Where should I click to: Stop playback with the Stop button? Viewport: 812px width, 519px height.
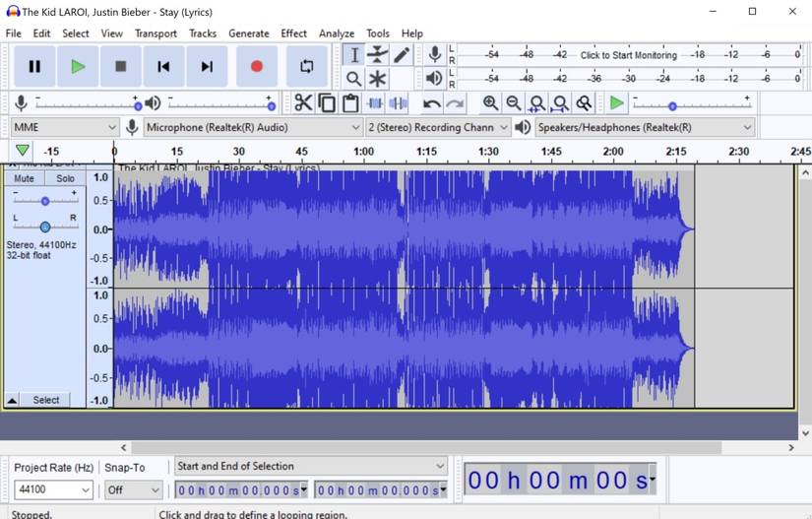tap(121, 66)
